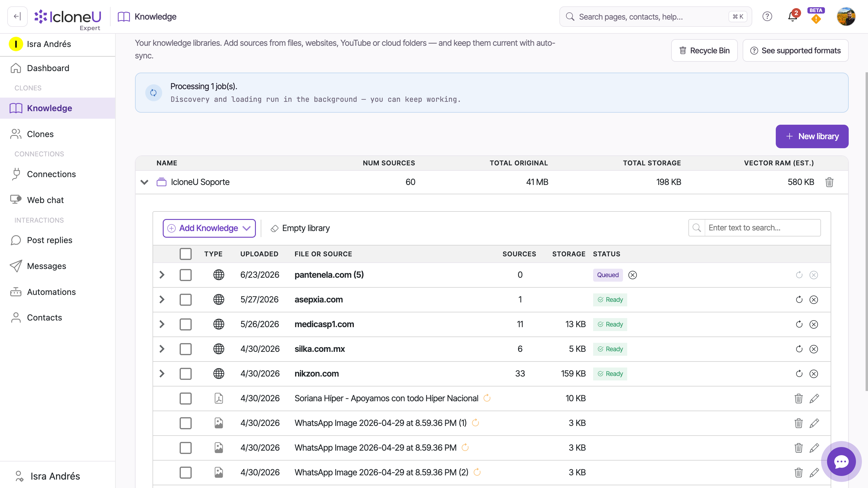Delete the IcloneU Soporte library
The image size is (868, 488).
point(829,182)
